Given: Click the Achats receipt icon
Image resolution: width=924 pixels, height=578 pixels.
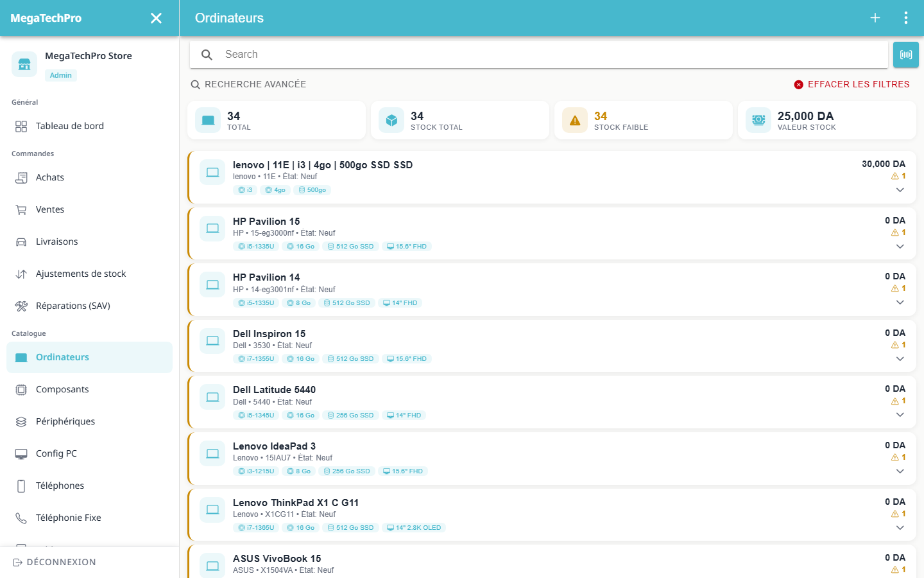Looking at the screenshot, I should (21, 178).
